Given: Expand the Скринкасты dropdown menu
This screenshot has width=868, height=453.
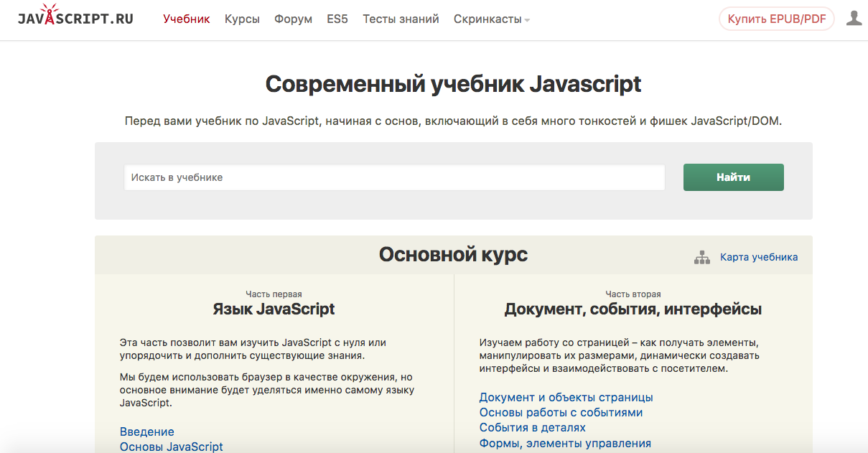Looking at the screenshot, I should coord(492,19).
